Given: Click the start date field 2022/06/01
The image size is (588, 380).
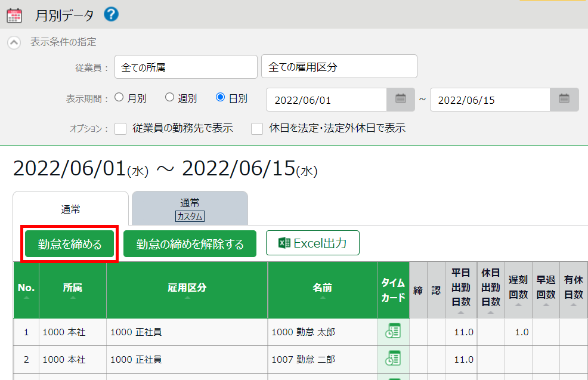Looking at the screenshot, I should (326, 100).
